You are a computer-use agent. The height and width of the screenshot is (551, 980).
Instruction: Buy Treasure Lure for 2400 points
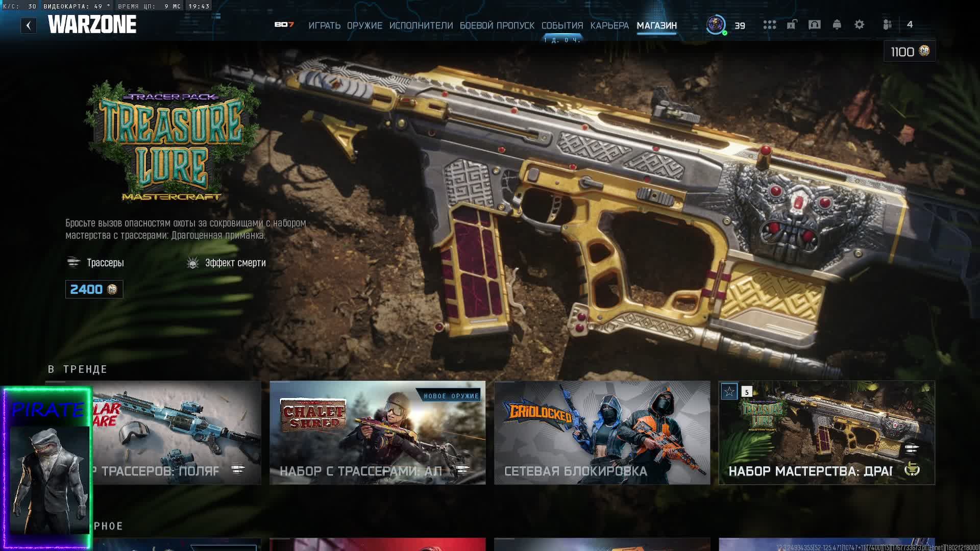point(94,289)
